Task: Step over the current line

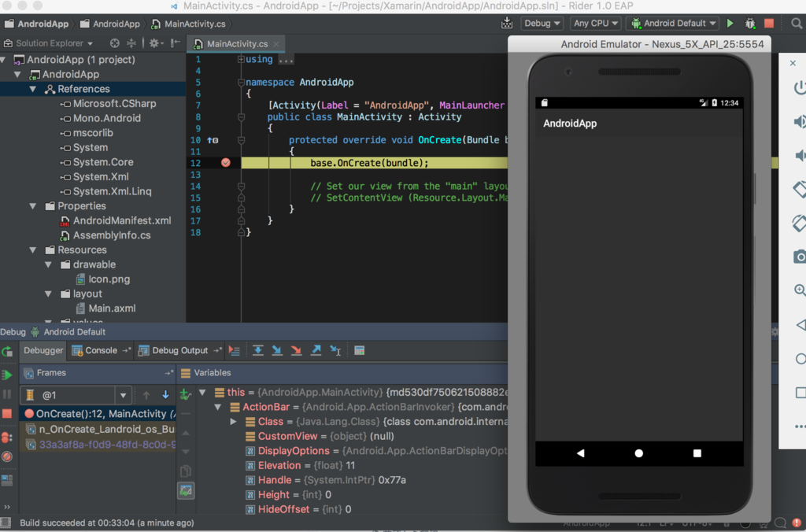Action: coord(258,350)
